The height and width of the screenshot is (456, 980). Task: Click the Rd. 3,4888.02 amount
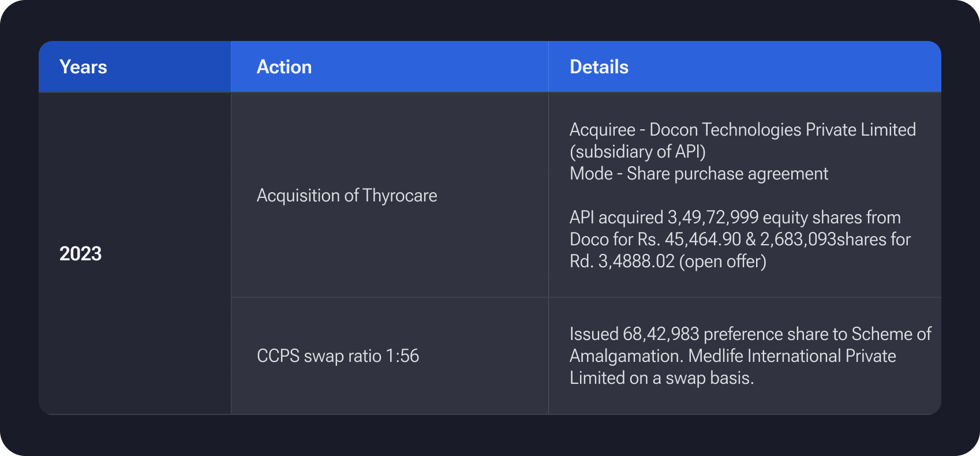point(622,261)
